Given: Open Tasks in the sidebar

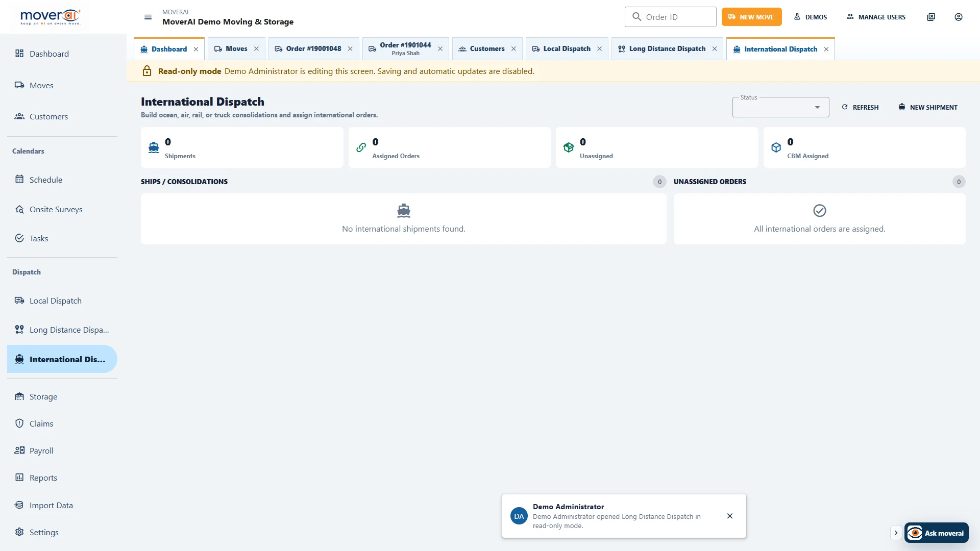Looking at the screenshot, I should (62, 238).
